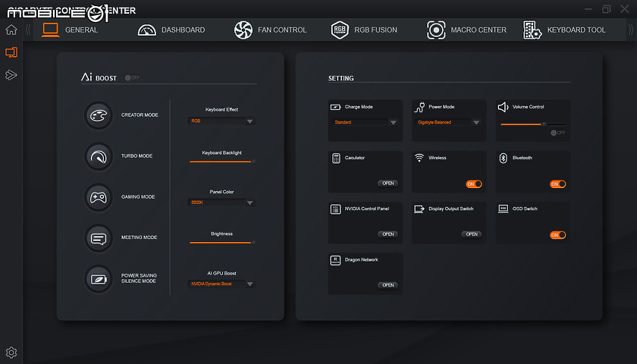
Task: Turn off the Bluetooth switch
Action: tap(557, 184)
